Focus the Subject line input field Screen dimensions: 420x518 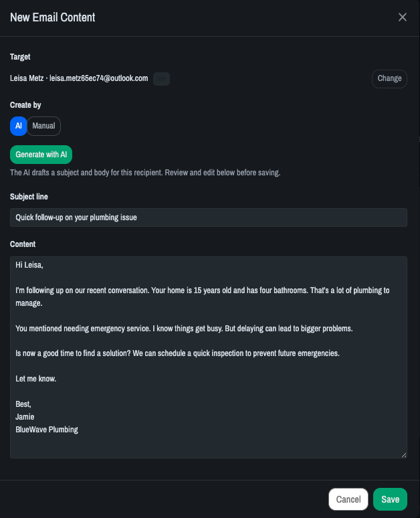pos(209,218)
